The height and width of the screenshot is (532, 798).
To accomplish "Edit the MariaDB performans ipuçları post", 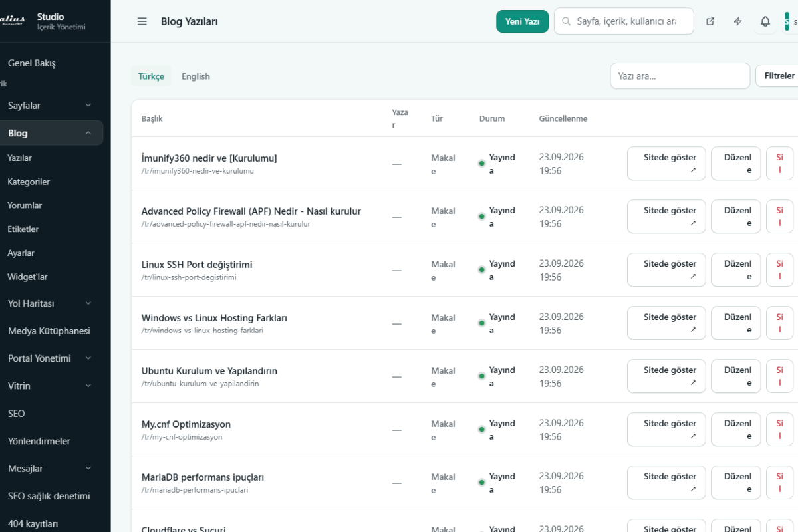I will [736, 483].
